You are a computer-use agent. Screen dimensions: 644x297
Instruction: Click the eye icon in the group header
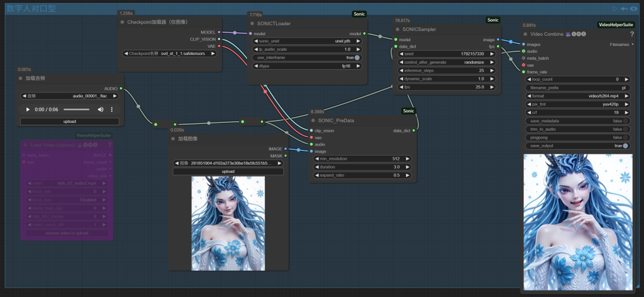click(x=633, y=8)
